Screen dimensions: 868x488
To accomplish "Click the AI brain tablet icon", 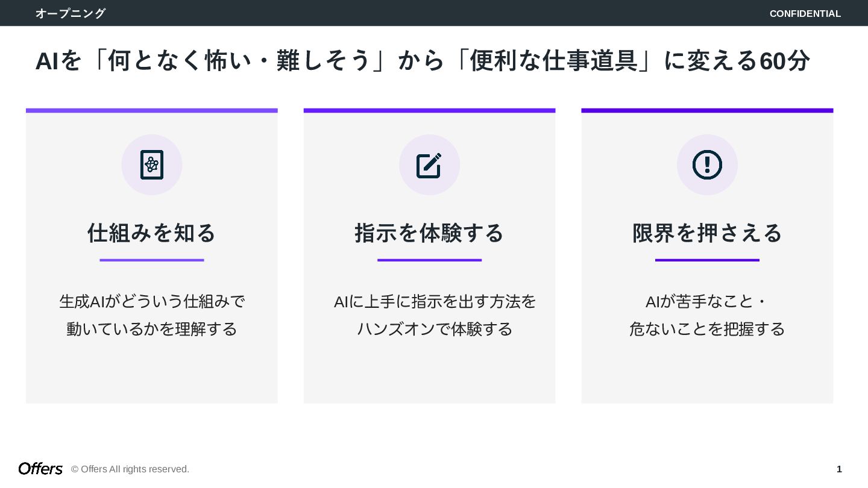I will [x=152, y=164].
